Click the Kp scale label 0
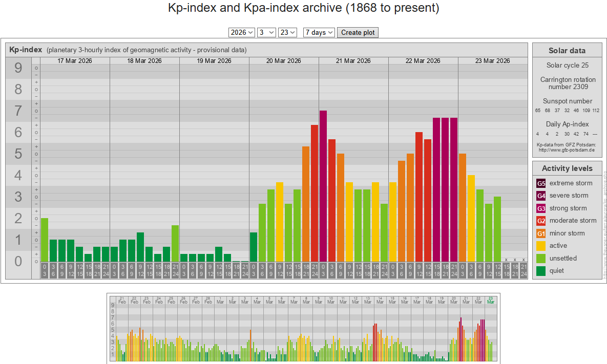This screenshot has width=607, height=364. click(x=18, y=261)
